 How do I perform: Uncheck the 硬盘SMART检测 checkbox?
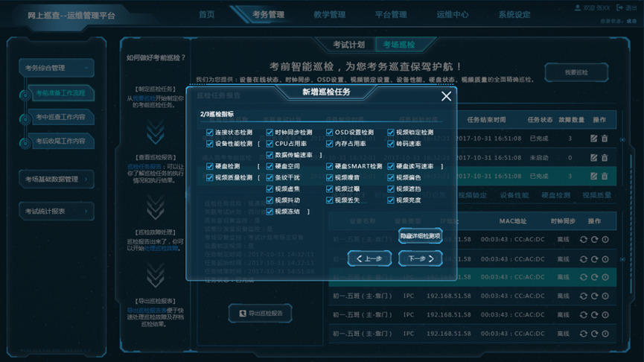coord(330,166)
